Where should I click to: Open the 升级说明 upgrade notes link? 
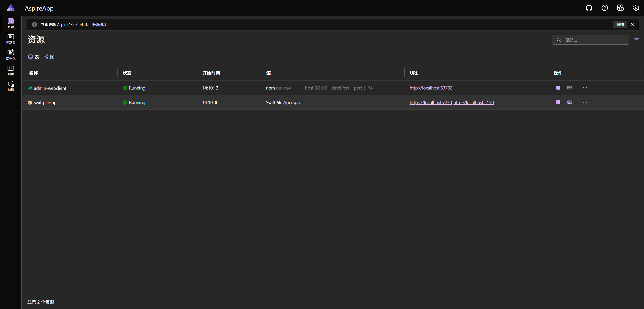(x=100, y=24)
